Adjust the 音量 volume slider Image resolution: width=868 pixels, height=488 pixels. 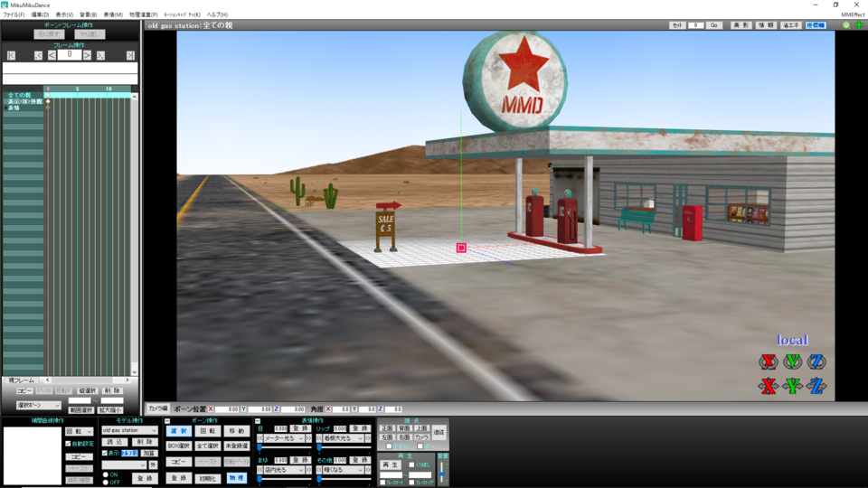(x=442, y=471)
